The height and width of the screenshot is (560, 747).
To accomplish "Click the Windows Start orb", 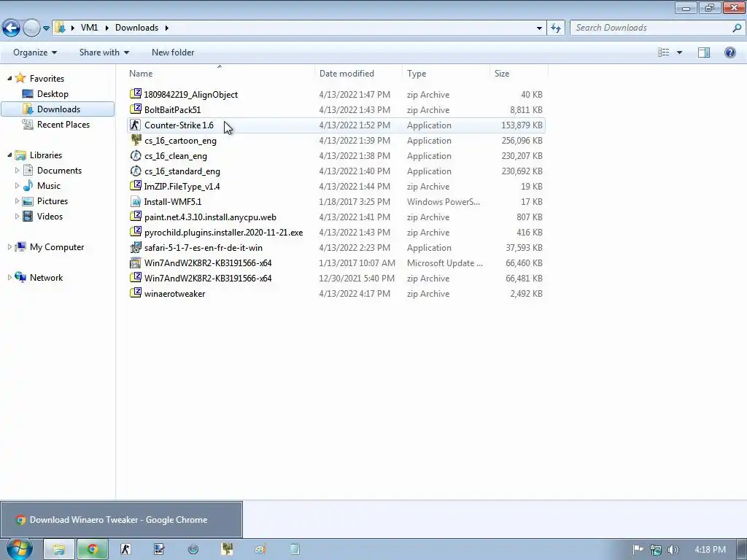I will pos(20,548).
